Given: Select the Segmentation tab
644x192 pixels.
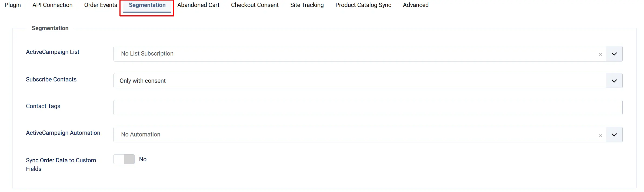Looking at the screenshot, I should pos(147,5).
